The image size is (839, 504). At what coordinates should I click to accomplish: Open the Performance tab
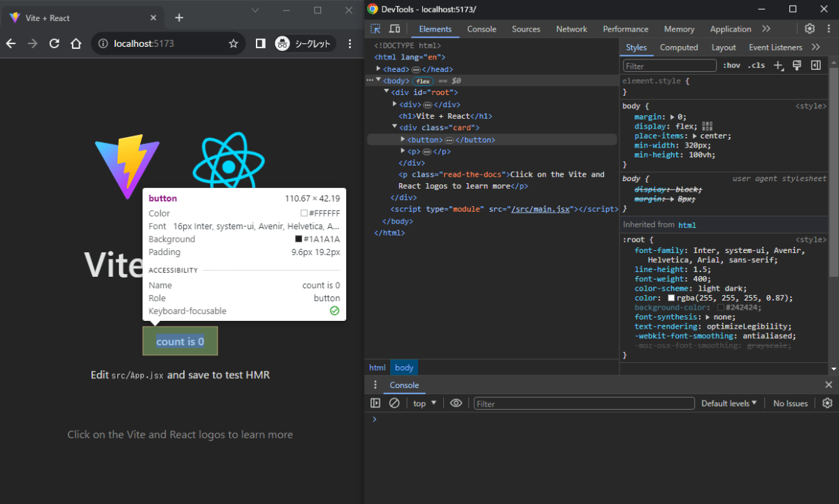(626, 29)
